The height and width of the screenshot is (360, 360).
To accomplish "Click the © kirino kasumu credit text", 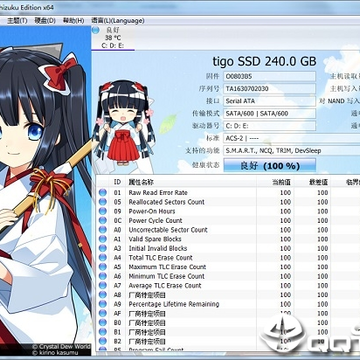I will point(55,352).
